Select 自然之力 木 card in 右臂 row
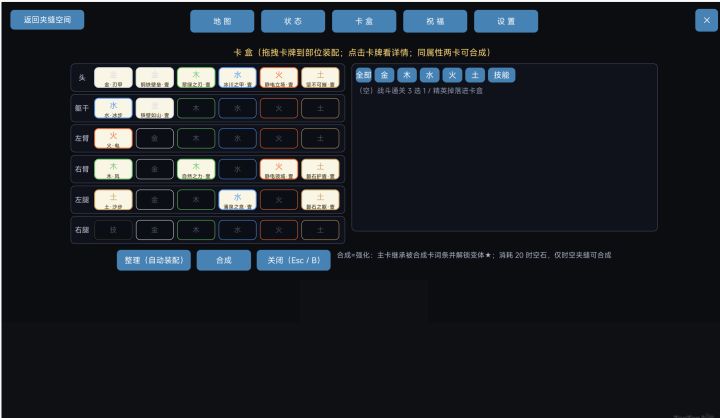Image resolution: width=720 pixels, height=418 pixels. click(196, 169)
